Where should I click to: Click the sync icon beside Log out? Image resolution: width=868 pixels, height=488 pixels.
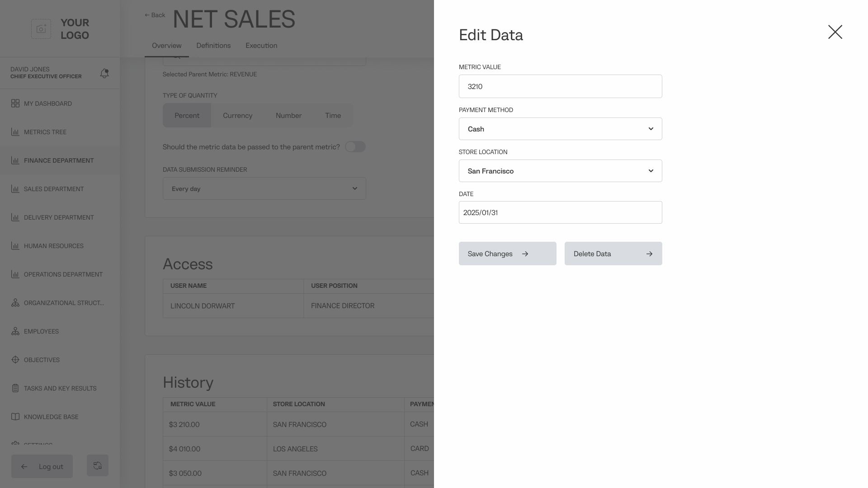[x=98, y=465]
